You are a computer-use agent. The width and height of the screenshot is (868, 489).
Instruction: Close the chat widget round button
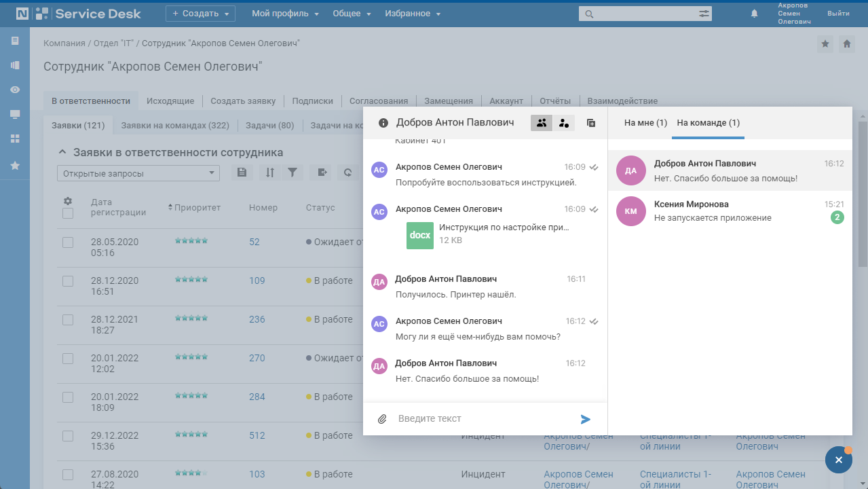(x=839, y=460)
